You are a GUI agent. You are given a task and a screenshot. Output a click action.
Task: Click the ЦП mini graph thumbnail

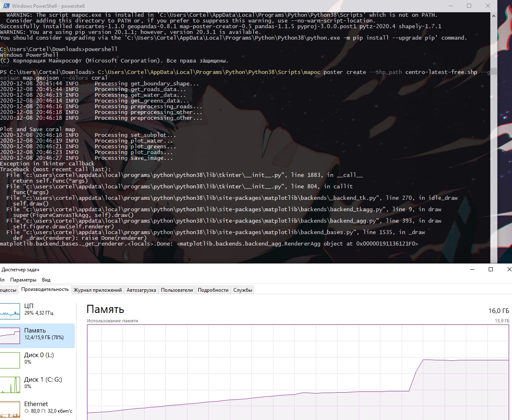[x=10, y=311]
